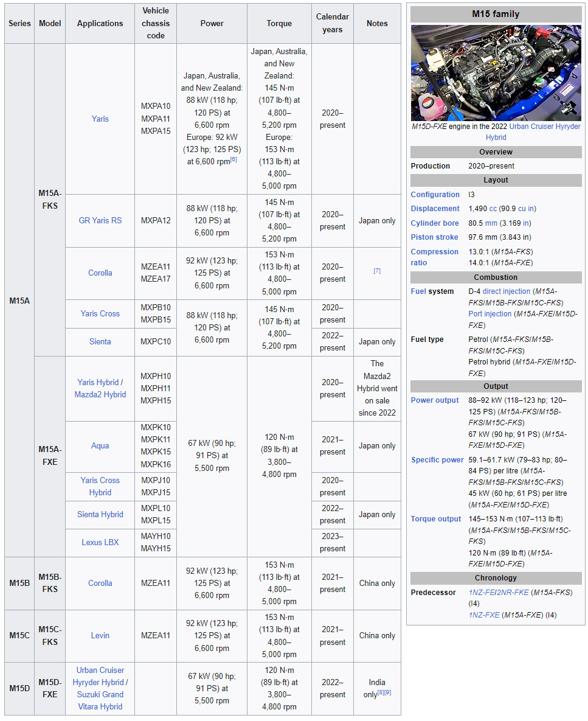Open the 1NZ-FXE predecessor link
This screenshot has height=721, width=588.
tap(484, 615)
